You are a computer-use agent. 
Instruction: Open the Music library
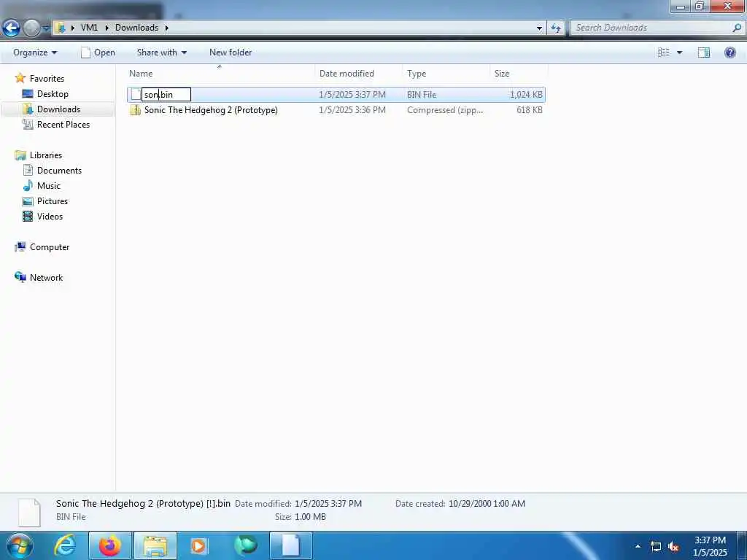pyautogui.click(x=49, y=186)
